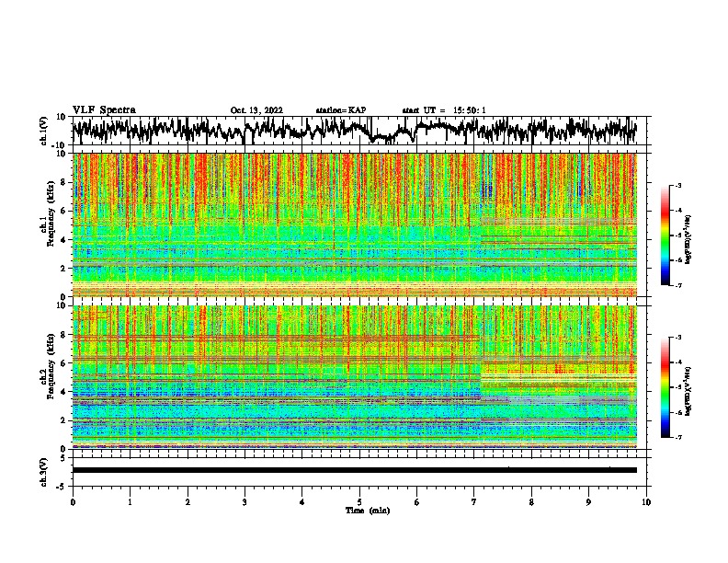This screenshot has height=563, width=728.
Task: Click time axis tick label "5"
Action: tap(359, 502)
